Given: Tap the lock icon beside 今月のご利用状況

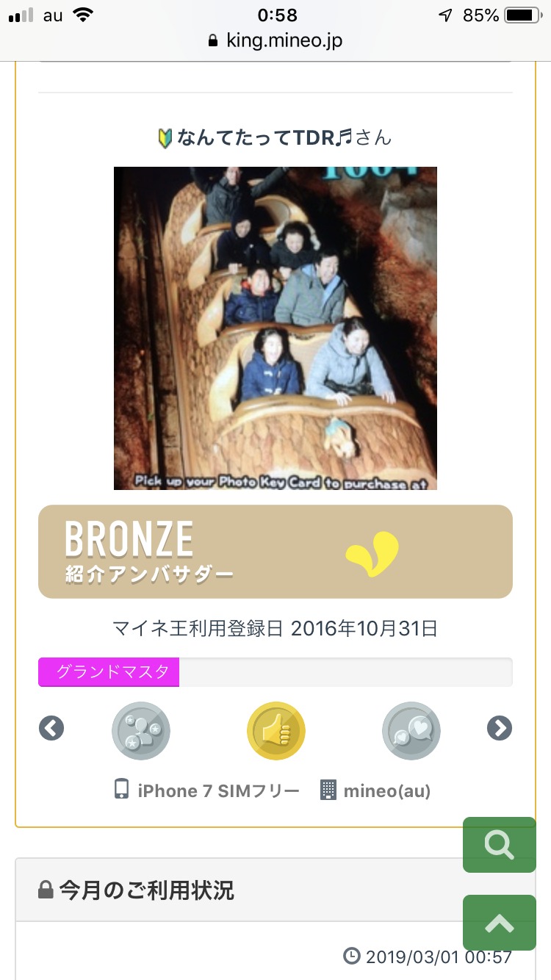Looking at the screenshot, I should point(46,890).
